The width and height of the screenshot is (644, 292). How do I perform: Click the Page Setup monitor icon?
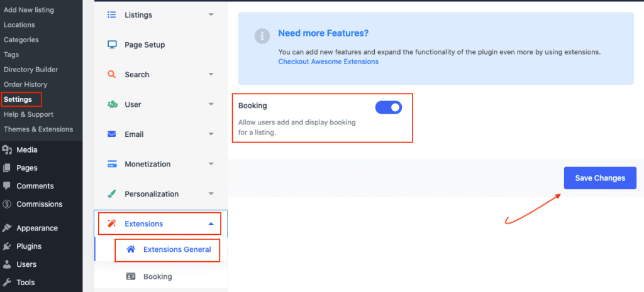tap(112, 45)
